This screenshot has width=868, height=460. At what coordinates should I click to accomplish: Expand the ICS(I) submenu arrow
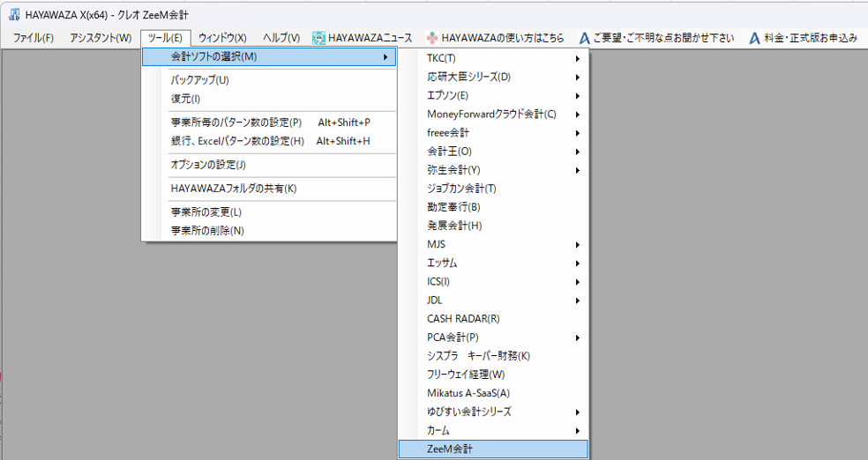(578, 282)
